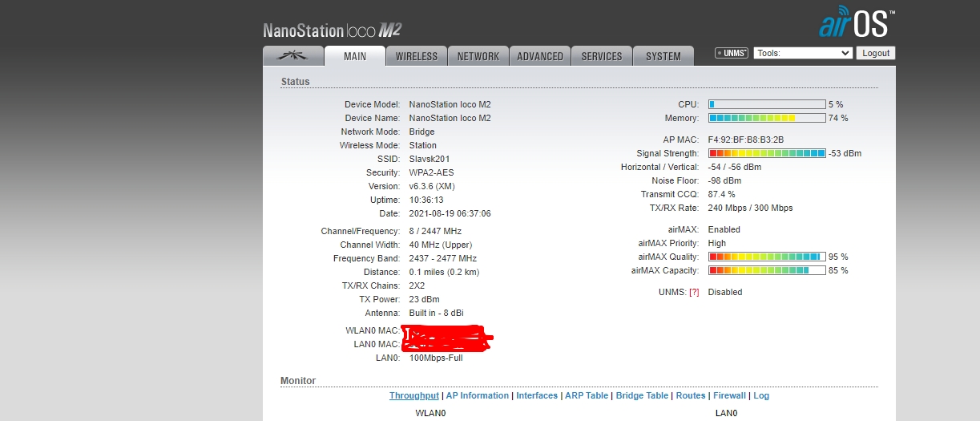Click Network Mode value Bridge
This screenshot has height=421, width=980.
pos(422,132)
